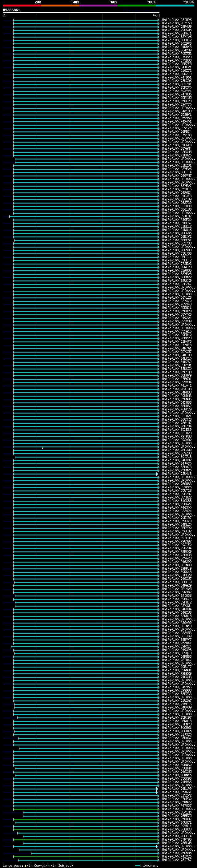Viewport: 197px width, 868px height.
Task: Select the UniRef100_P47961 label
Action: coord(177,78)
